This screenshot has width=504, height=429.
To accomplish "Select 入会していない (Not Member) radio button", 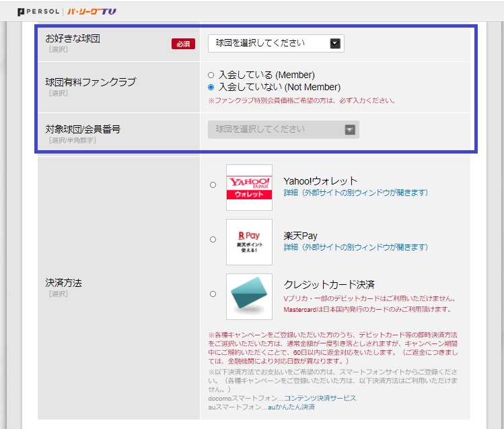I will [x=211, y=87].
